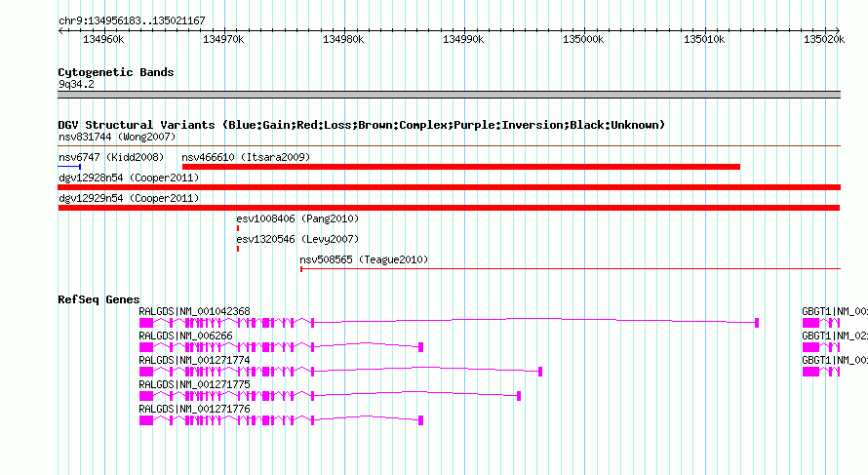This screenshot has height=475, width=868.
Task: Open variant esv1008406 (Pang2010) label
Action: 297,218
